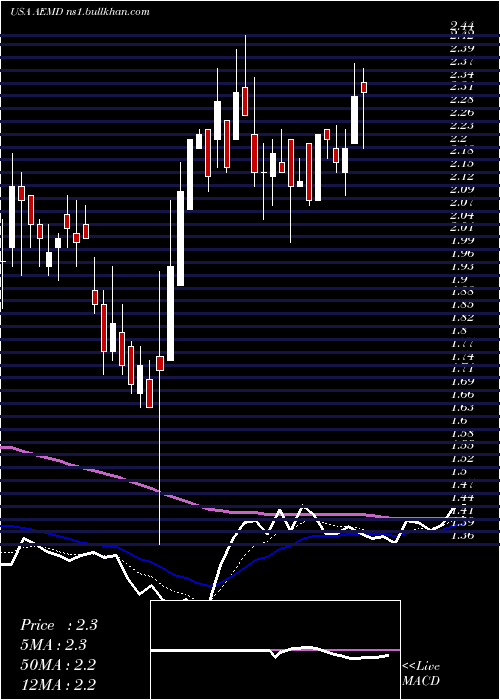Screen dimensions: 500x700
Task: Click the '5MA : 2.3' value
Action: pyautogui.click(x=53, y=645)
